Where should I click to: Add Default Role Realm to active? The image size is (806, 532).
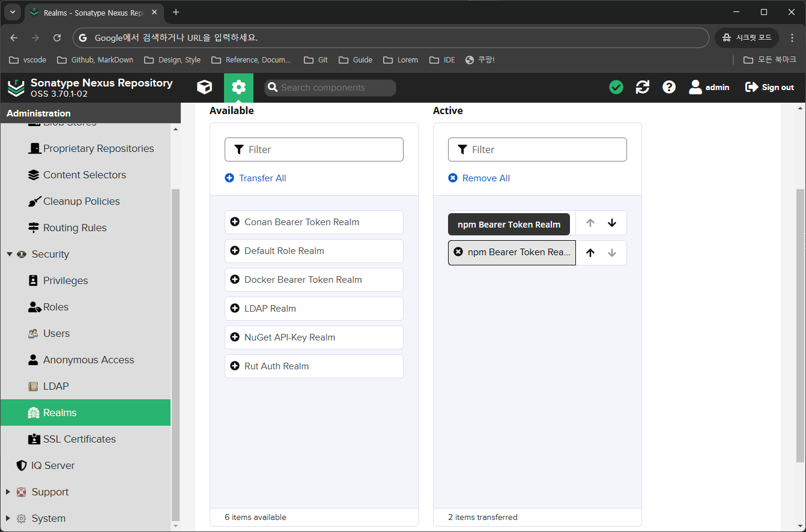tap(314, 251)
